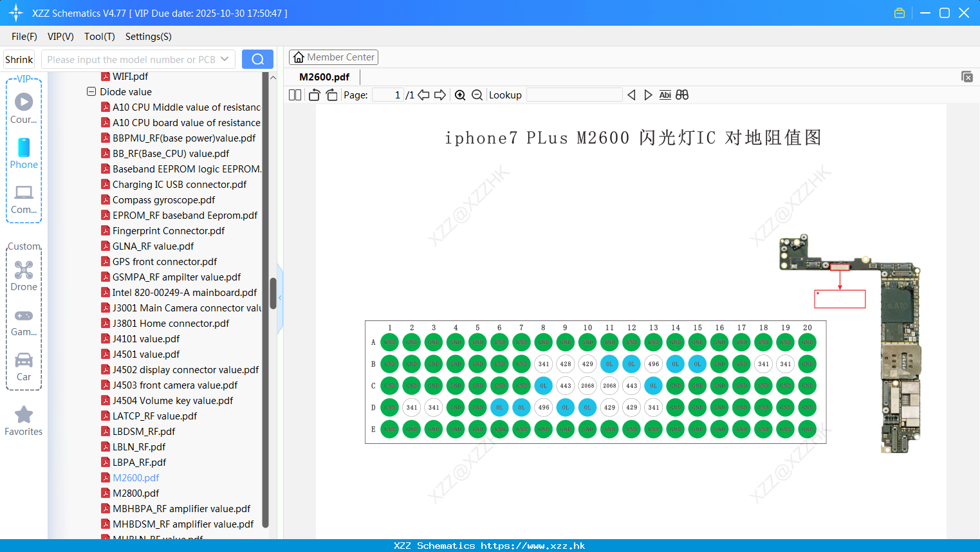Click the iPhone board thumbnail image

(x=851, y=343)
